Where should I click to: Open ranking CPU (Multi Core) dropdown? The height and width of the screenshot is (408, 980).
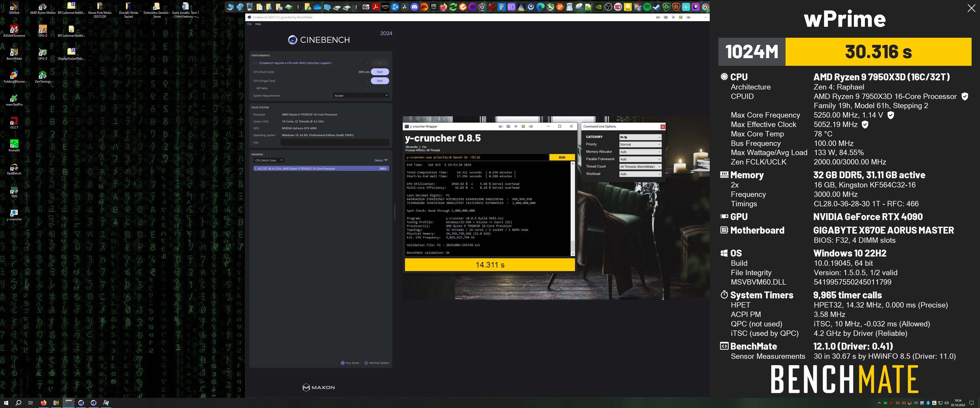pos(268,160)
